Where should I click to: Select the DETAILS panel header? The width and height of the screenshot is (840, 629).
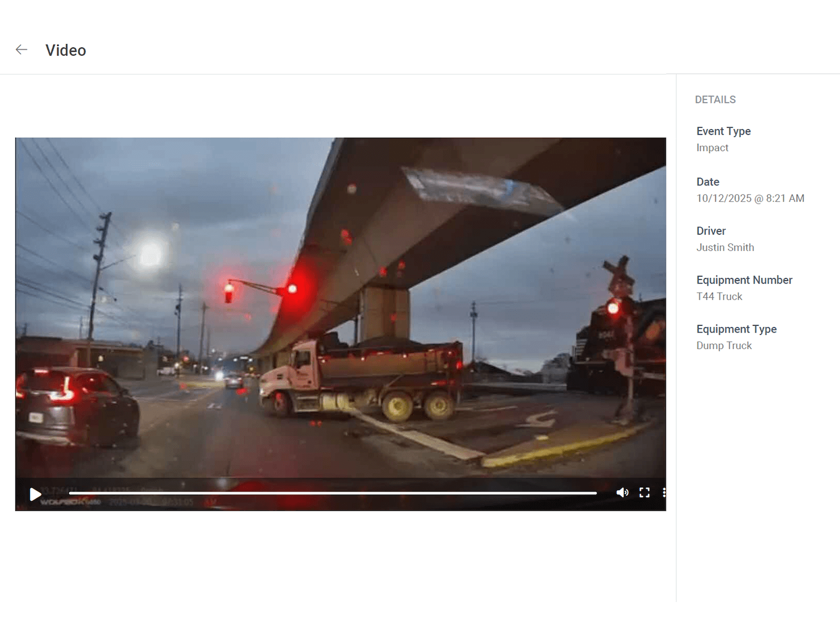point(715,99)
